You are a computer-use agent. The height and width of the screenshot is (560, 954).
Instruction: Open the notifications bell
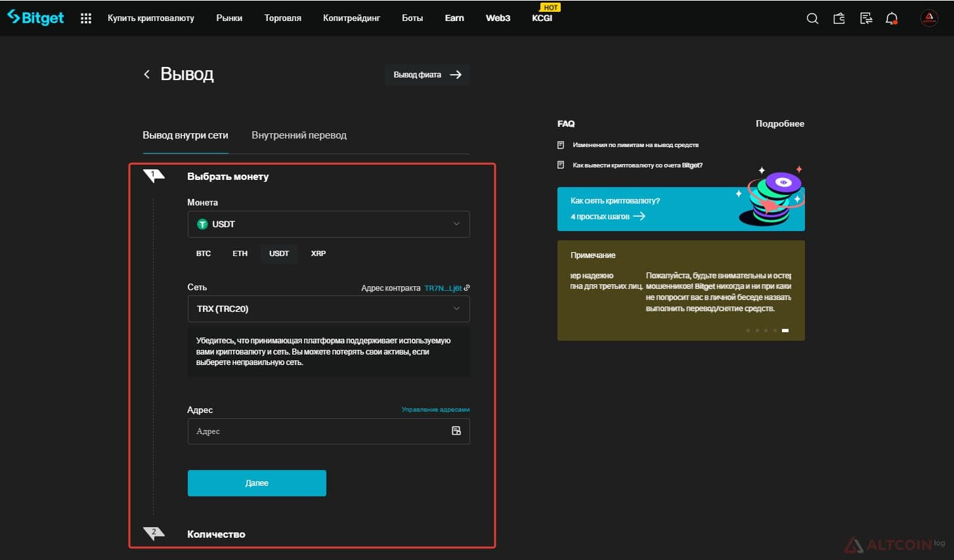coord(892,18)
